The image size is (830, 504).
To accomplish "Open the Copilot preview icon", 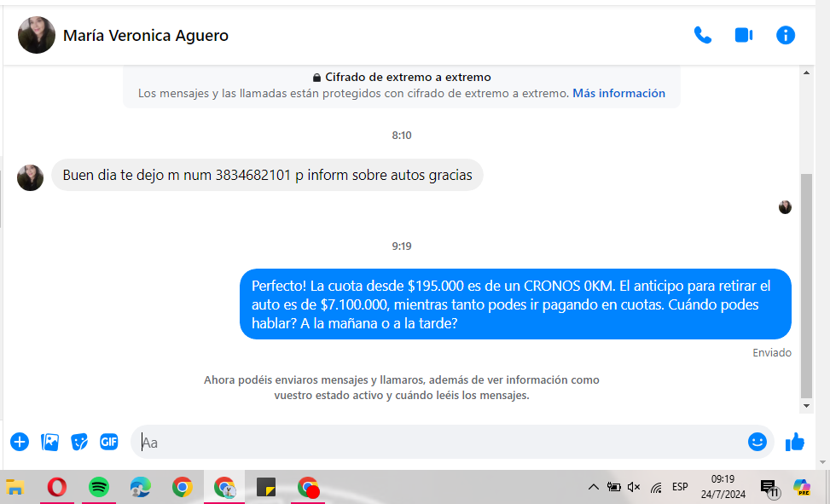I will pos(802,487).
